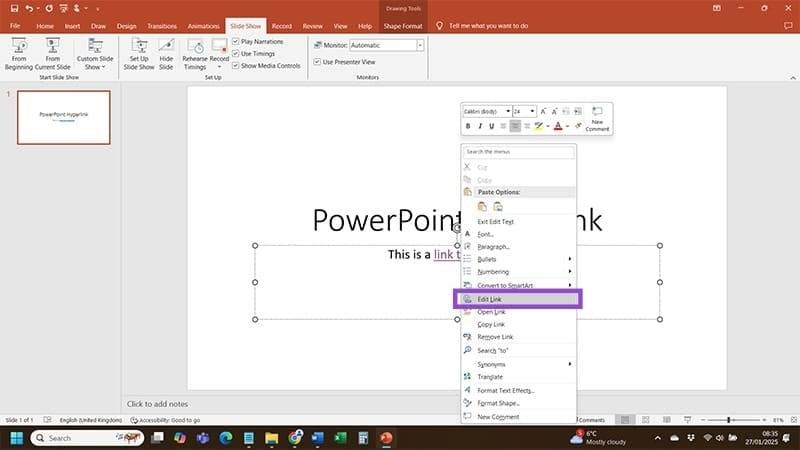Start show From Current Slide
The width and height of the screenshot is (800, 450).
[53, 54]
